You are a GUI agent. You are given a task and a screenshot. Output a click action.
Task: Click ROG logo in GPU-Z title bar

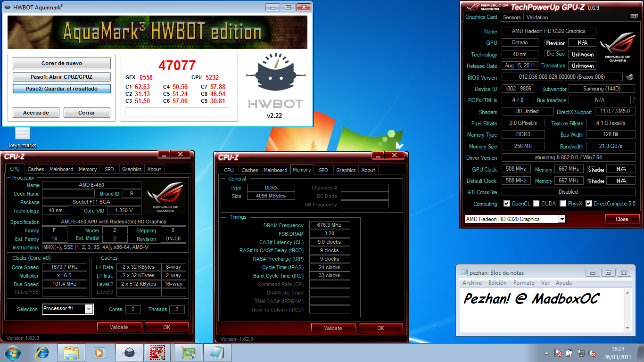(x=487, y=7)
